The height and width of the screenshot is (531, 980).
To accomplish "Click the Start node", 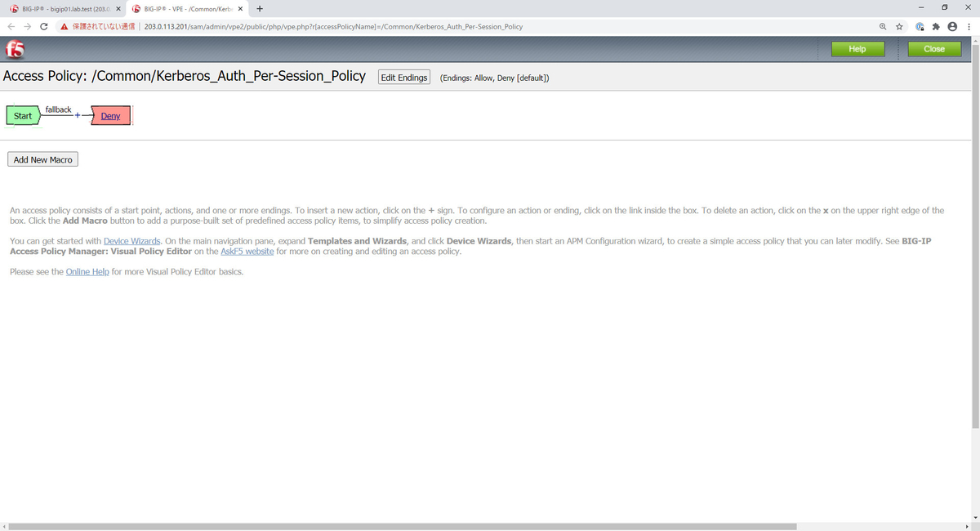I will tap(23, 116).
